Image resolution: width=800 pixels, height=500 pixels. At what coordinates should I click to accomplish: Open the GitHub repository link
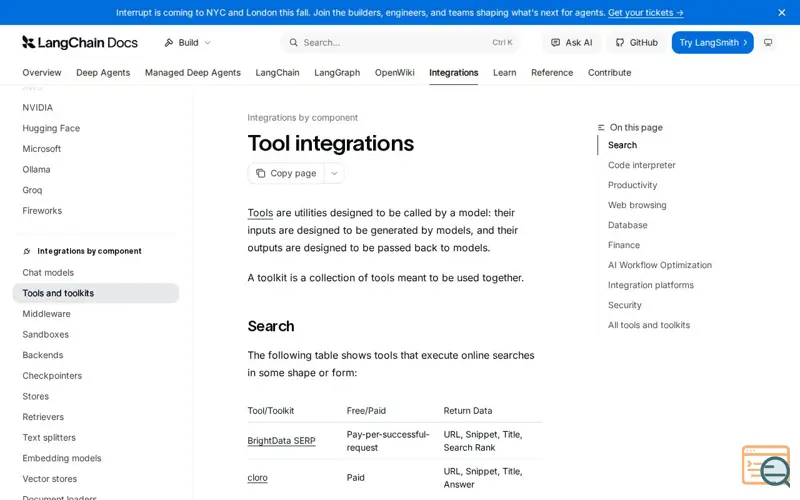[x=636, y=42]
